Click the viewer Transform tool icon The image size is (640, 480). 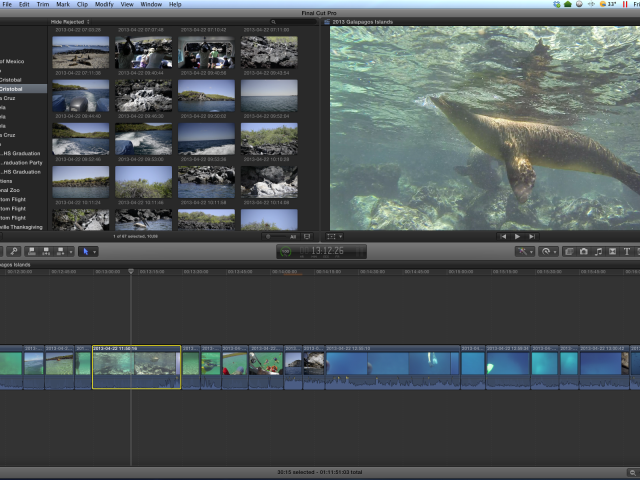pos(331,236)
